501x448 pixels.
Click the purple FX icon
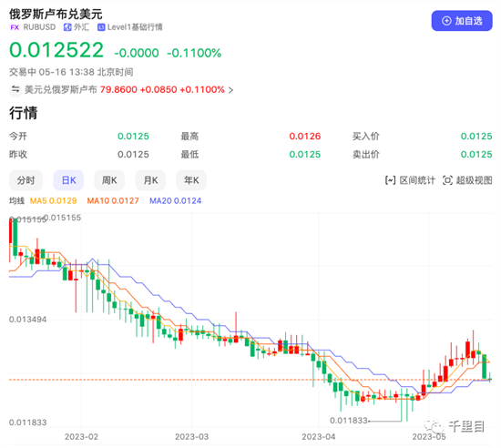[15, 27]
